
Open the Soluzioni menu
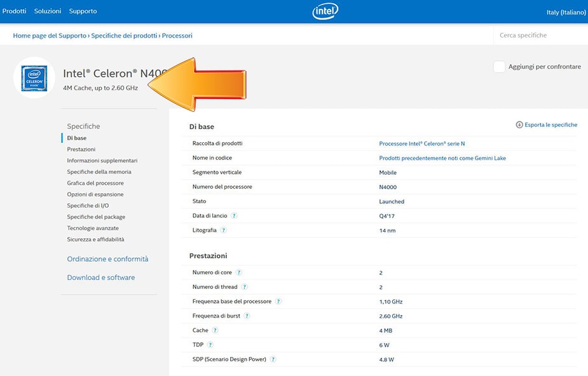48,11
